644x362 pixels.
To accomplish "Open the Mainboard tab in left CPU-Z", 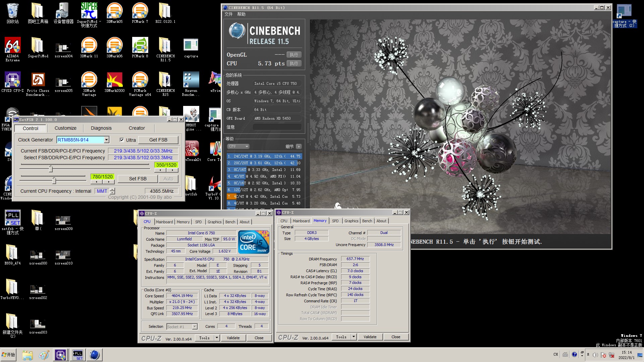I will click(x=164, y=222).
